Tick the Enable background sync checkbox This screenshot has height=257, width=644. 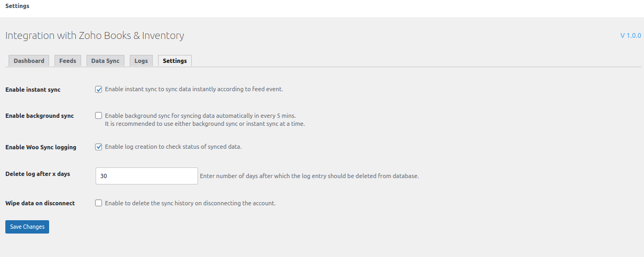pyautogui.click(x=99, y=115)
